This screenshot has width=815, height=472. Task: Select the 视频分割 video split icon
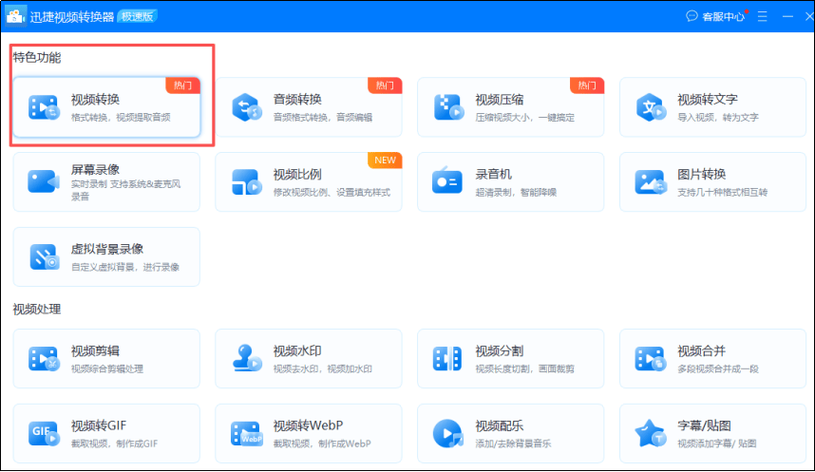447,359
